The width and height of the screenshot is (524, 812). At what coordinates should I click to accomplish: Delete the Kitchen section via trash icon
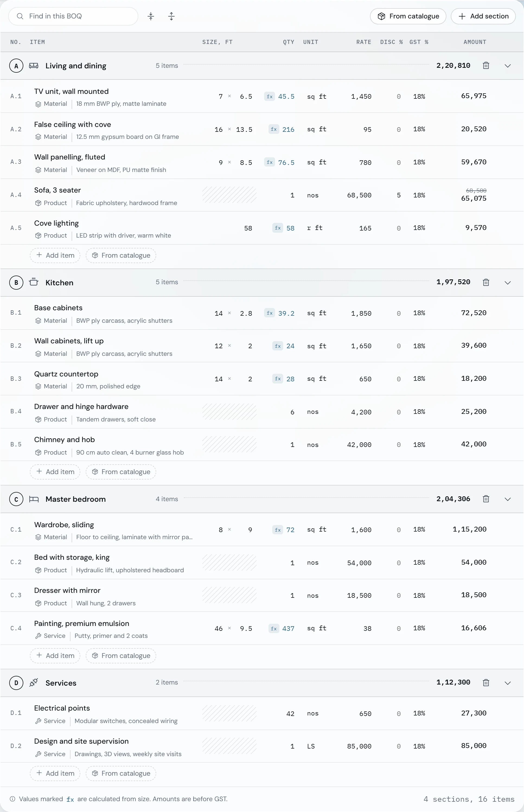pos(486,282)
